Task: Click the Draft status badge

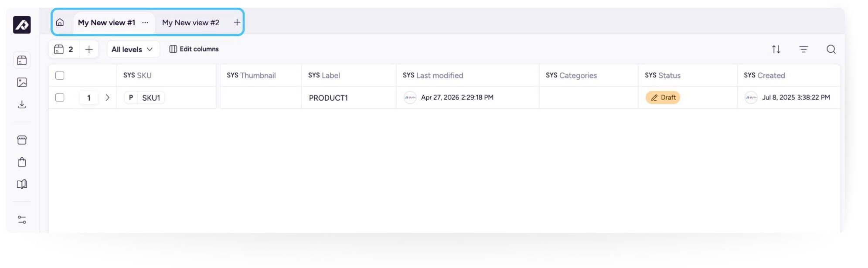Action: click(663, 98)
